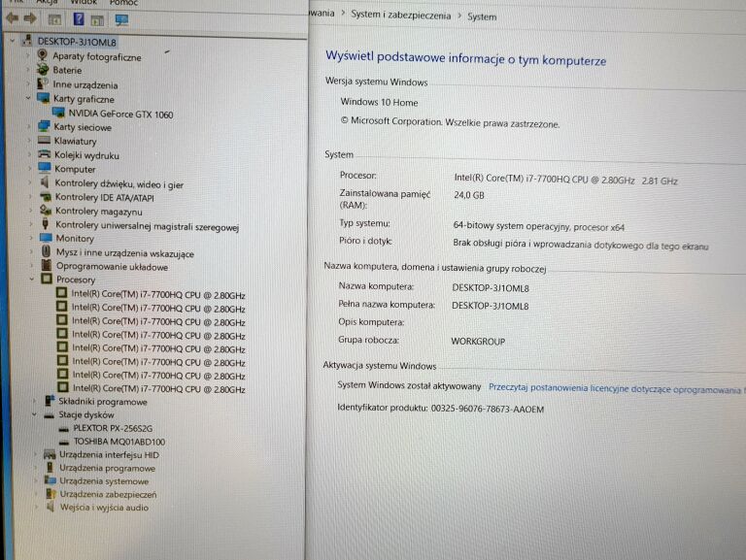Click the Wyświetl podstawowe informacje heading
Screen dimensions: 746x560
click(466, 58)
